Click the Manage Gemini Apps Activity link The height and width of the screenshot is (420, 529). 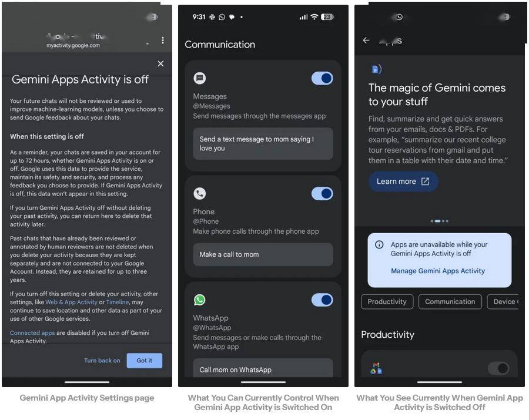click(x=438, y=271)
